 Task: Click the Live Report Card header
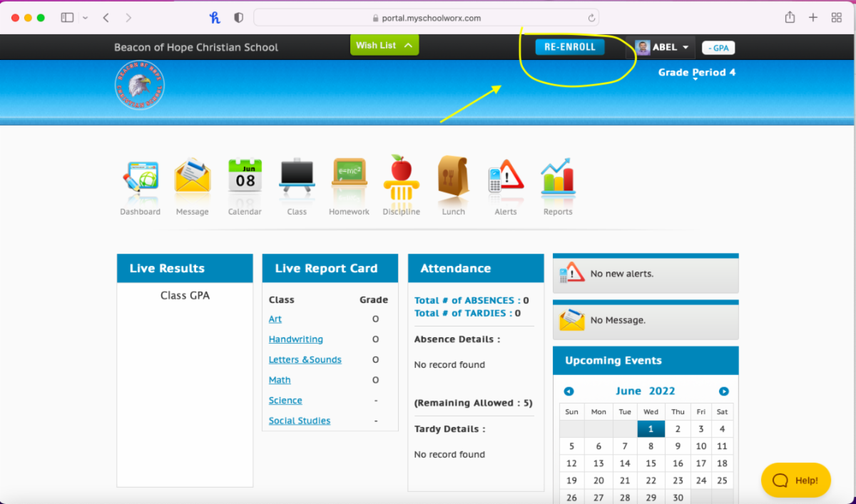(330, 268)
